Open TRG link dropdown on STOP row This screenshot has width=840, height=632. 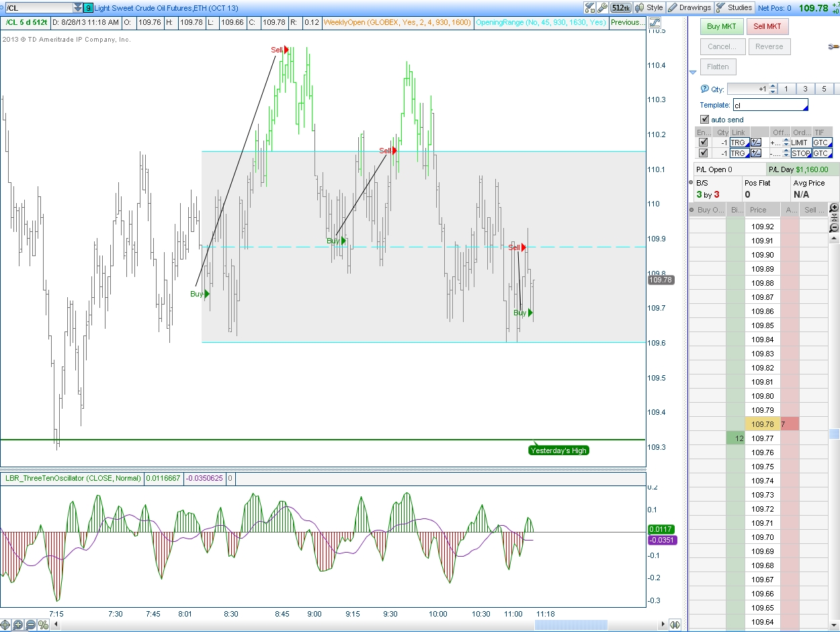739,153
